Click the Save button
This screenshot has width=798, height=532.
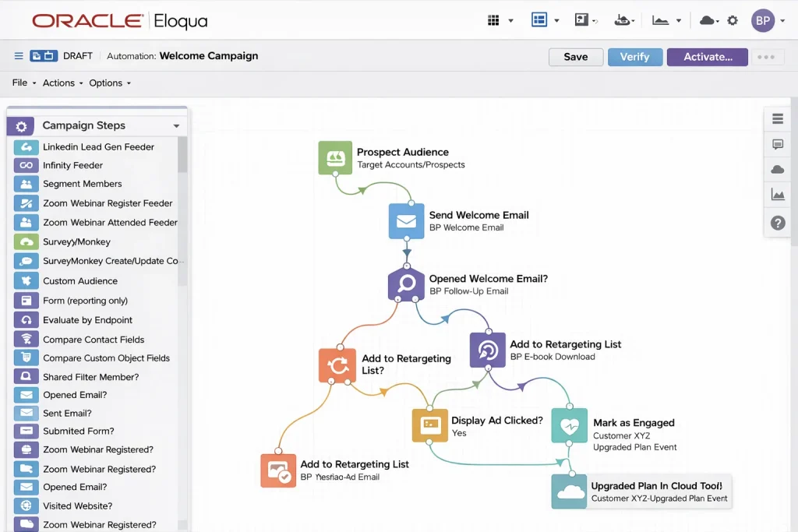coord(576,57)
